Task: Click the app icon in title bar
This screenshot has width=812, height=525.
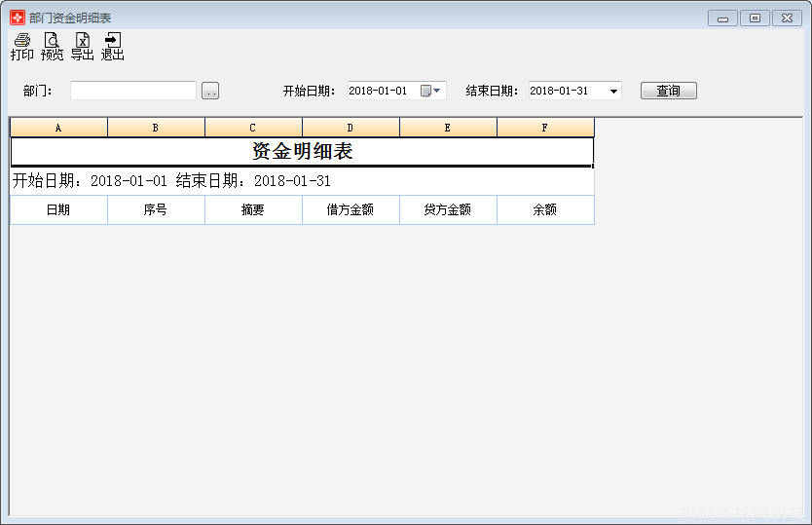Action: [17, 18]
